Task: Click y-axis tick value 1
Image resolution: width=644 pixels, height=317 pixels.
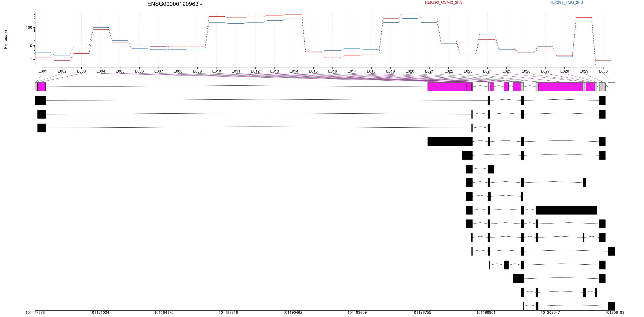Action: (31, 59)
